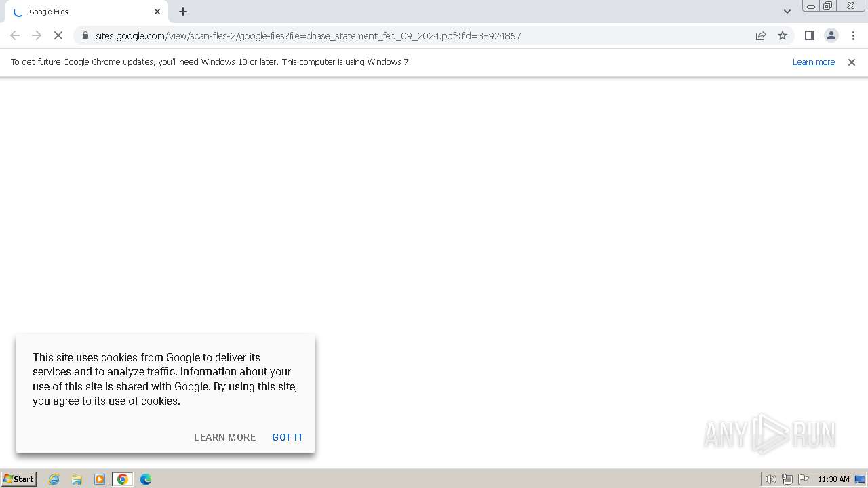
Task: Accept cookies with GOT IT
Action: 288,437
